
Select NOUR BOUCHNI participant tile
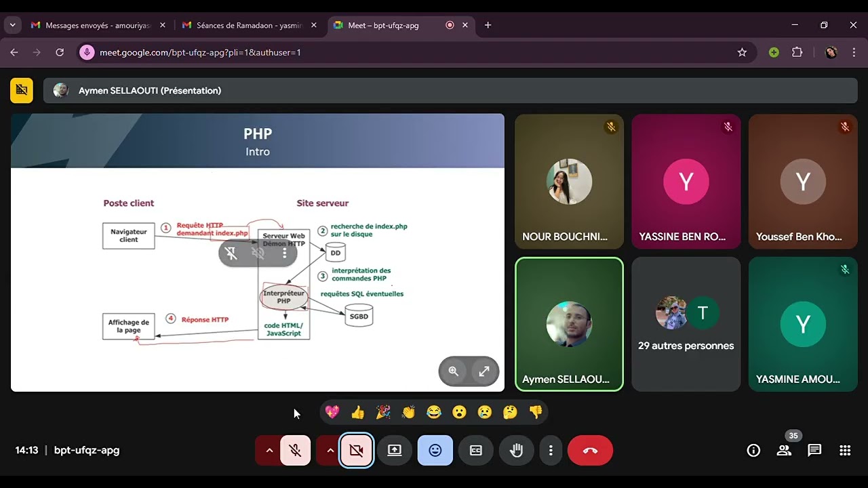[569, 182]
